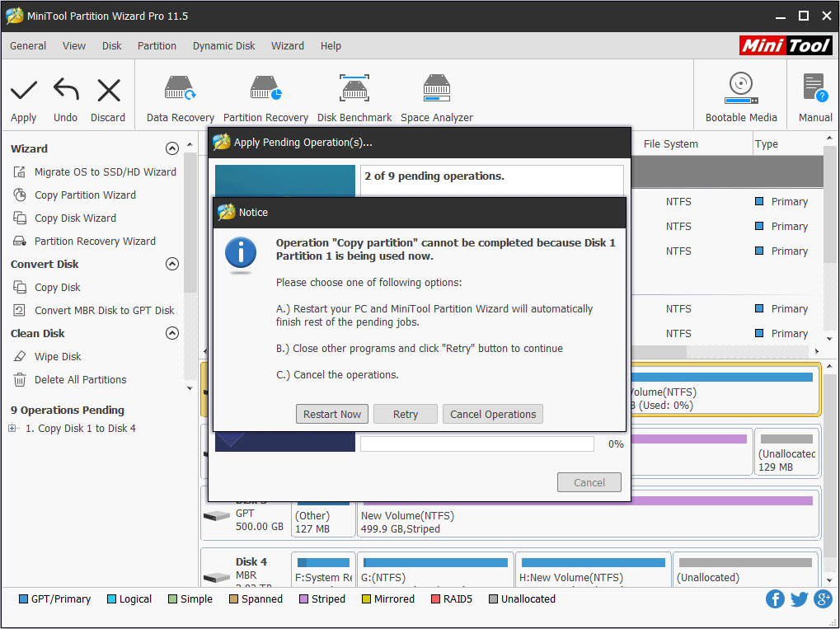Click the Delete All Partitions trash icon
Image resolution: width=840 pixels, height=629 pixels.
(19, 379)
